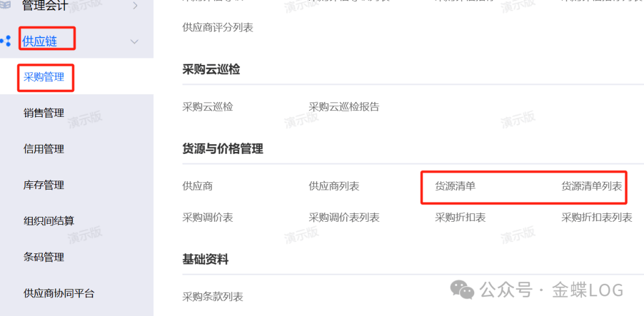
Task: Open 供应商协同平台 sidebar item
Action: 59,293
